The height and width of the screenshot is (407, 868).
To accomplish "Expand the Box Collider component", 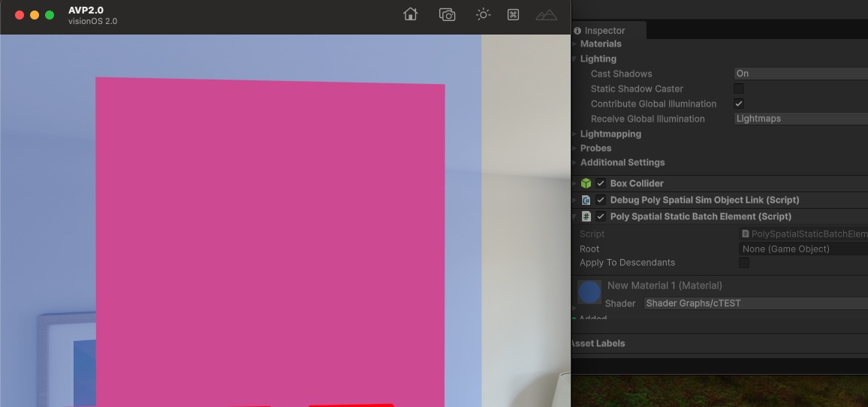I will [574, 183].
